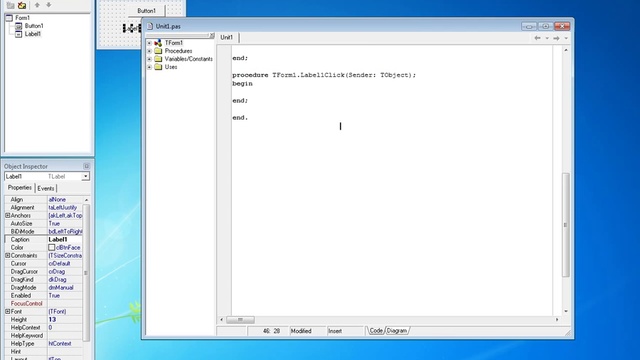Screen dimensions: 640x360
Task: Switch to the Diagram view tab
Action: click(397, 331)
